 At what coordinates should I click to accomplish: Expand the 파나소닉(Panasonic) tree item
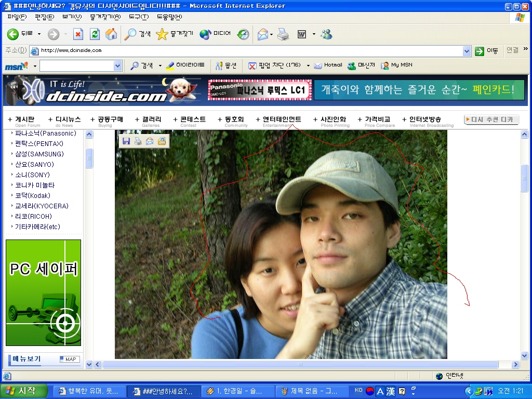click(x=12, y=134)
